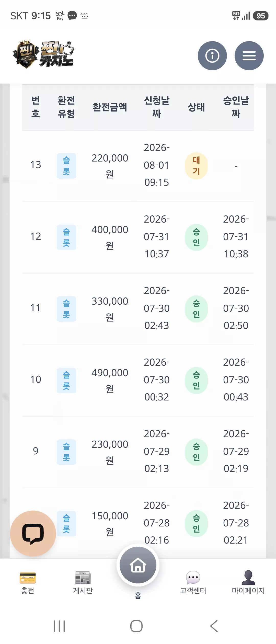Click the 승인 badge in row 12
This screenshot has width=276, height=644.
tap(196, 237)
